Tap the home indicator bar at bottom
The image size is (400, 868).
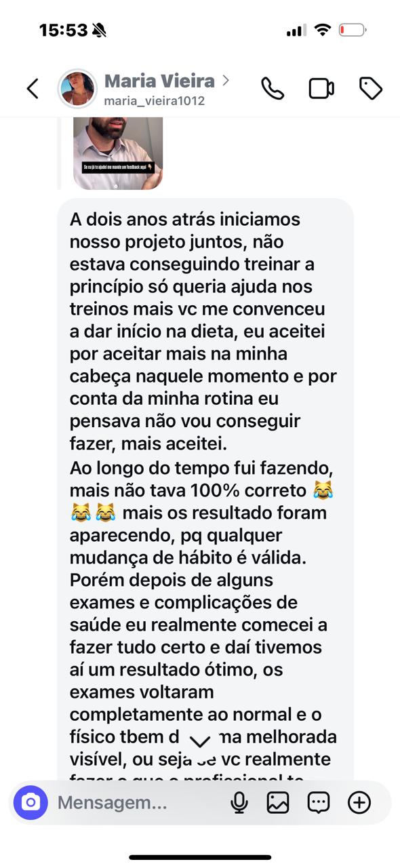click(200, 858)
